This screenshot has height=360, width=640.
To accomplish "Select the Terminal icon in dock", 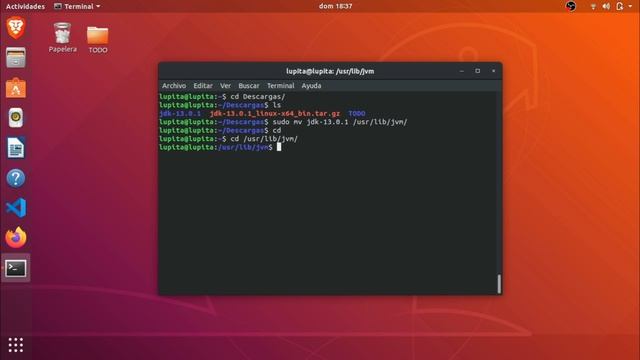I will point(16,268).
